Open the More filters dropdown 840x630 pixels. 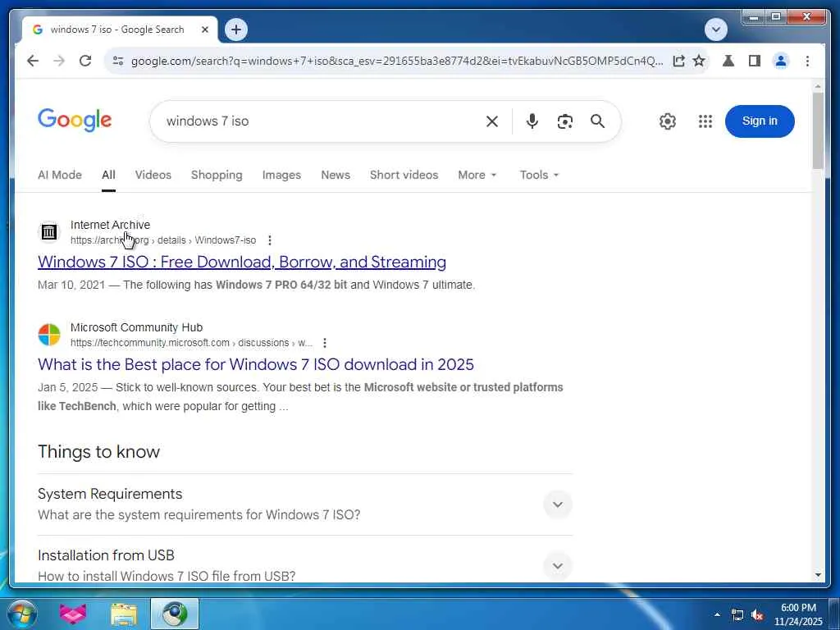(477, 175)
